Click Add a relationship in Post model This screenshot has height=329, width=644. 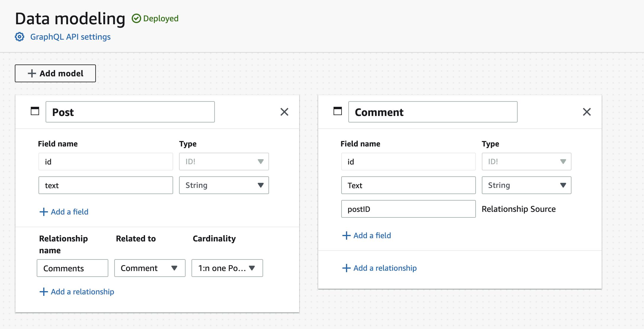(x=82, y=292)
